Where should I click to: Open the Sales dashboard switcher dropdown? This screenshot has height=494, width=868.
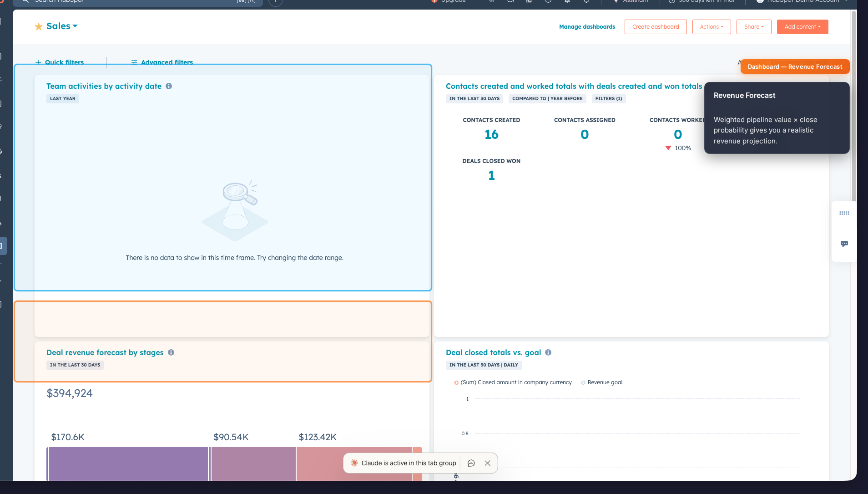click(62, 26)
